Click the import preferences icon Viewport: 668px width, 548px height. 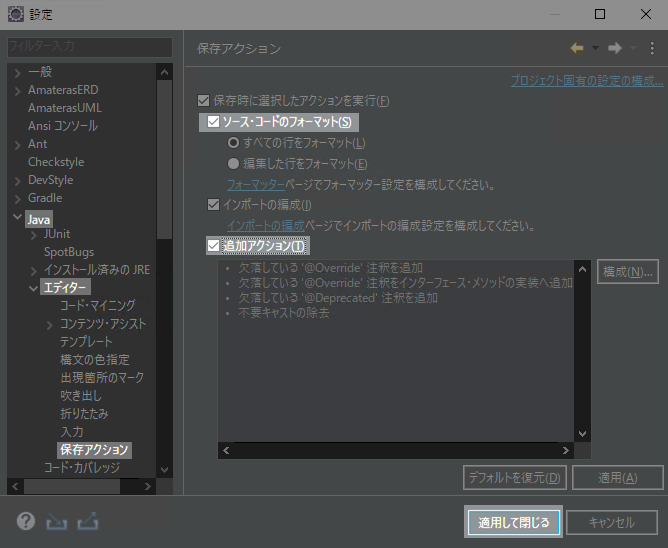[57, 521]
